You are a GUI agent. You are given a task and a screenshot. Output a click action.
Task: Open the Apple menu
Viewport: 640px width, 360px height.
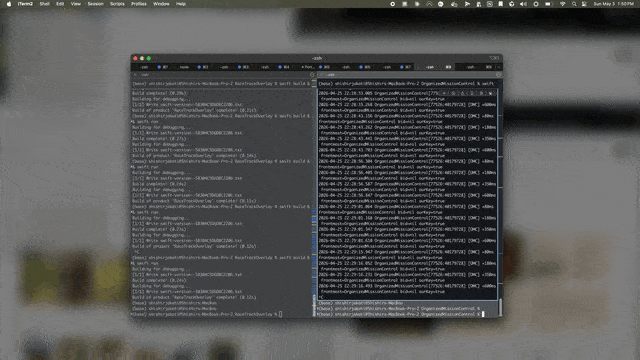click(9, 4)
